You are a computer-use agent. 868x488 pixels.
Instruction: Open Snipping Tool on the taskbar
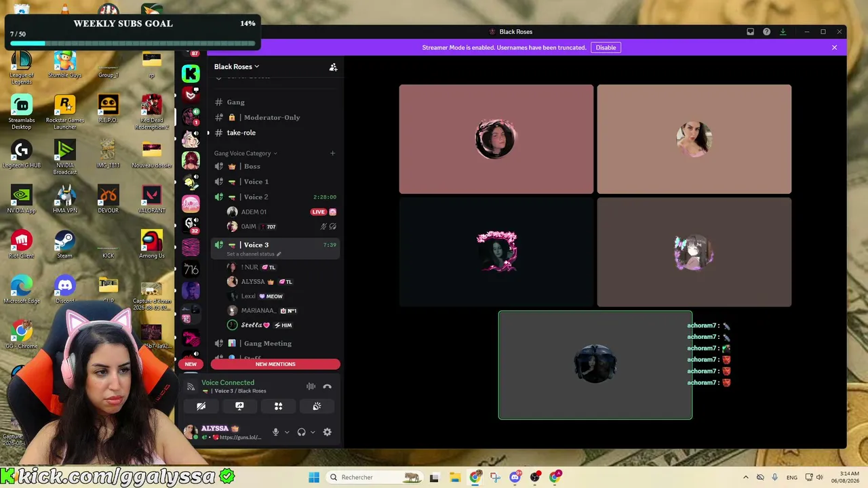(495, 477)
